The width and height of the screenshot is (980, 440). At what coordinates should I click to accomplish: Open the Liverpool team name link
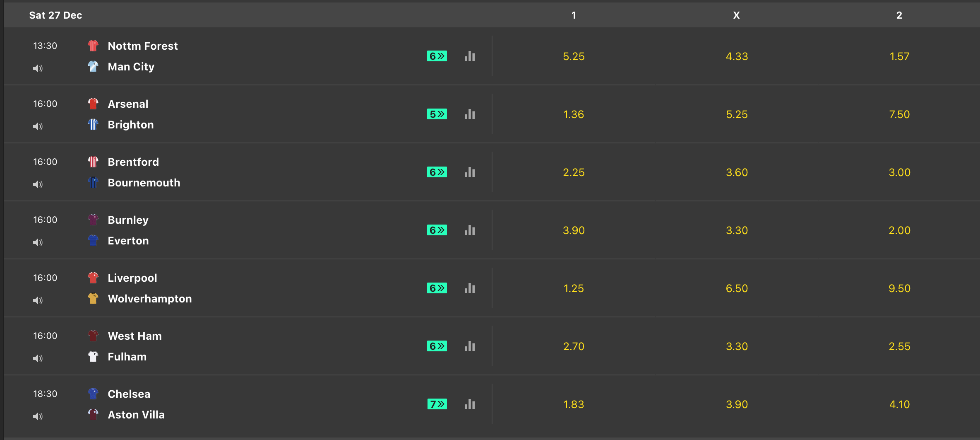tap(132, 278)
